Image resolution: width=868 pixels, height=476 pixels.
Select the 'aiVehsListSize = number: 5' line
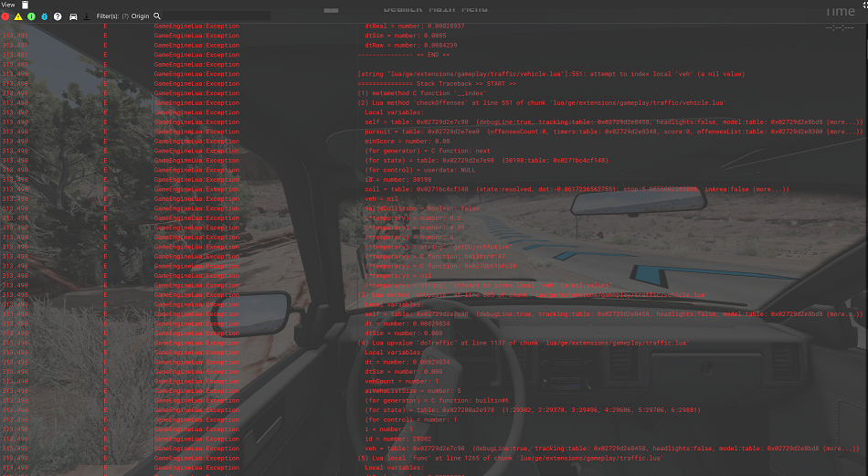[412, 391]
